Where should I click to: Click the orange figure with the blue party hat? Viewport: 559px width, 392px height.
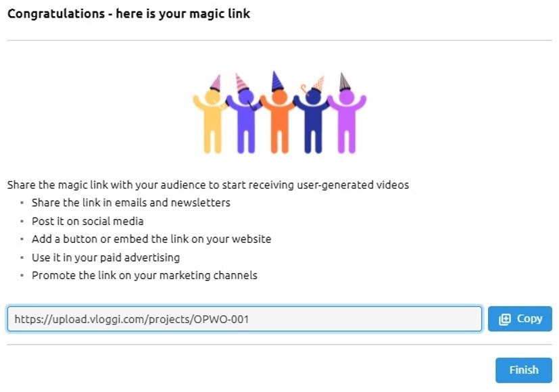point(281,122)
